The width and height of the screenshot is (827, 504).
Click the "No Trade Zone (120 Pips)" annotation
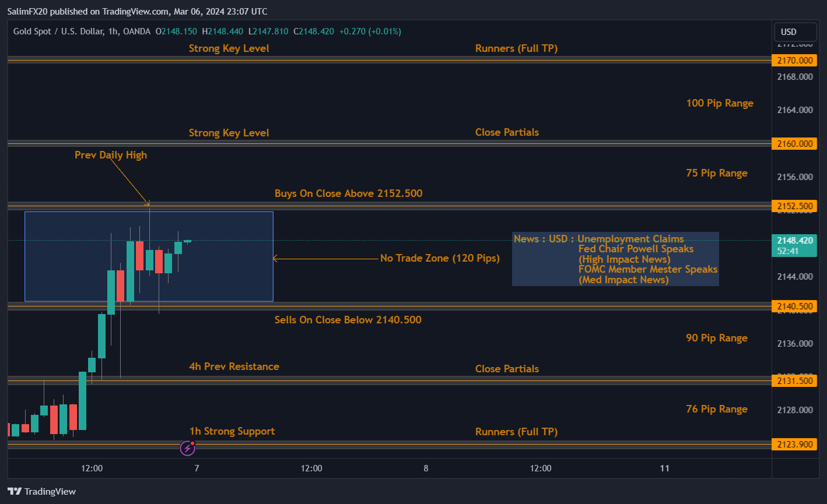click(440, 258)
